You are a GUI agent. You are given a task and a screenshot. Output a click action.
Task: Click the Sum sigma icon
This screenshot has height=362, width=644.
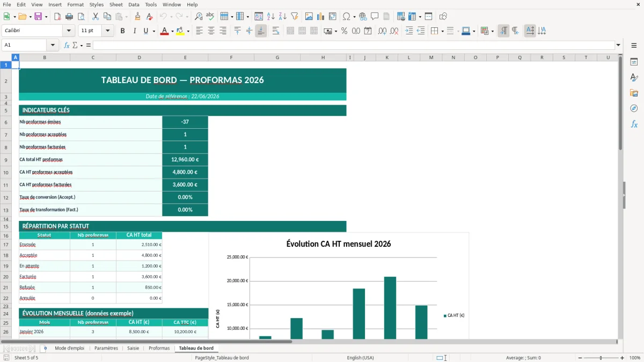[x=75, y=45]
